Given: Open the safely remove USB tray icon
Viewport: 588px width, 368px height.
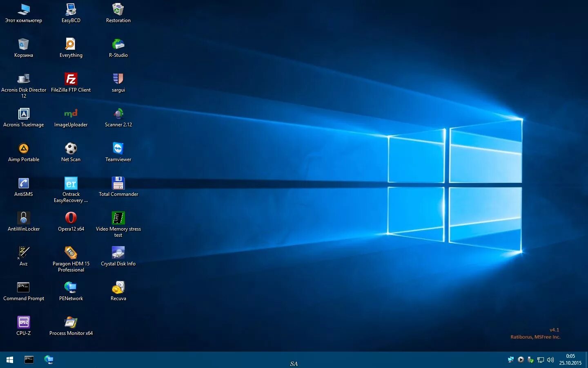Looking at the screenshot, I should [x=530, y=360].
